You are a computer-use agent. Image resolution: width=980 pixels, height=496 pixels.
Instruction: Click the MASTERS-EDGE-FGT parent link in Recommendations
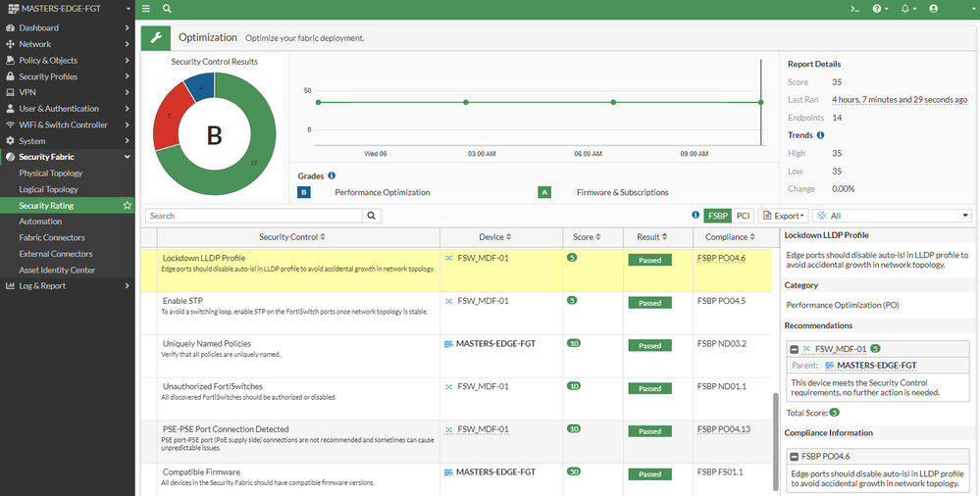click(x=876, y=365)
